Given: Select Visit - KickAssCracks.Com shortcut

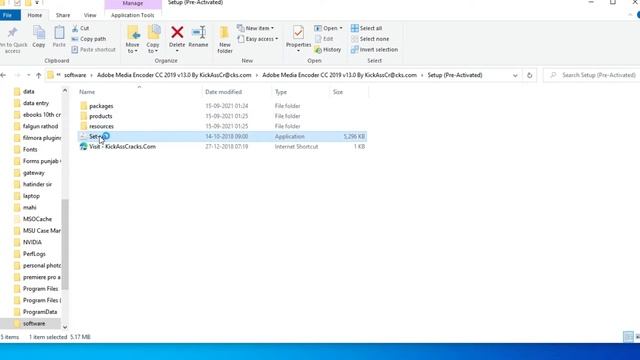Looking at the screenshot, I should (x=122, y=147).
